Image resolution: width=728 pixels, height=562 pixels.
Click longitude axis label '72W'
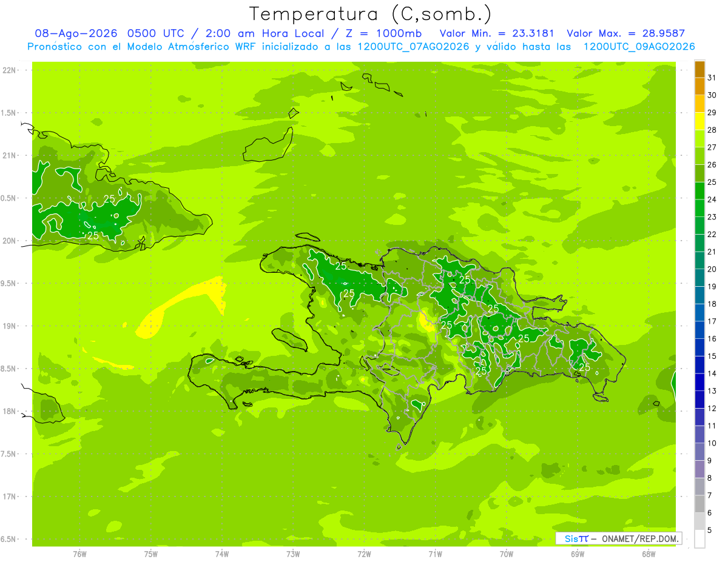[364, 554]
